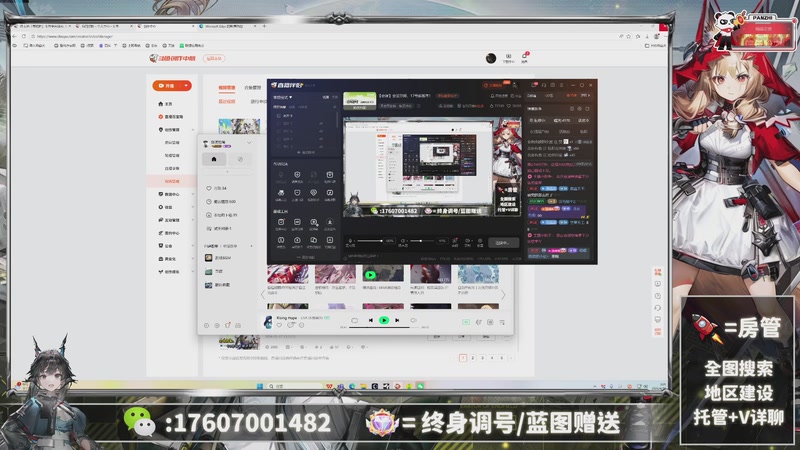Collapse the music player account chevron

click(x=248, y=143)
